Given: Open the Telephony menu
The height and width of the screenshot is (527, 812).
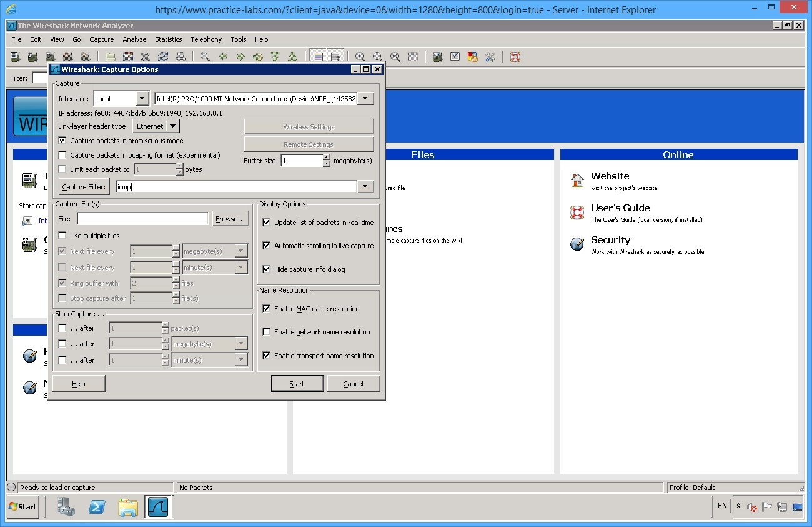Looking at the screenshot, I should [x=206, y=39].
